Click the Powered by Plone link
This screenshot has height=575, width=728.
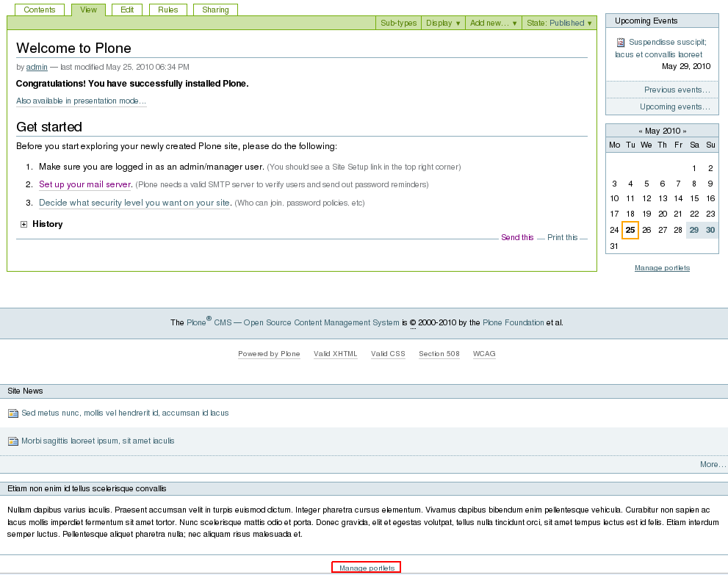coord(269,354)
